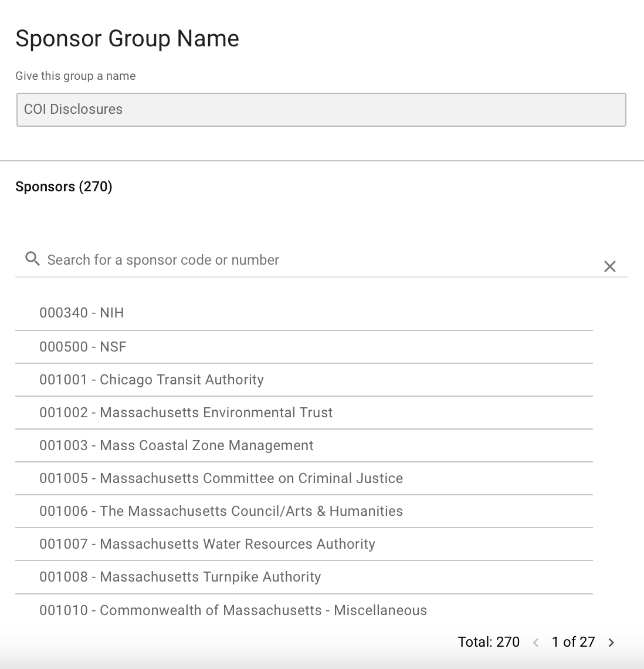Click the Sponsor Group Name input field
Image resolution: width=644 pixels, height=669 pixels.
[x=321, y=110]
